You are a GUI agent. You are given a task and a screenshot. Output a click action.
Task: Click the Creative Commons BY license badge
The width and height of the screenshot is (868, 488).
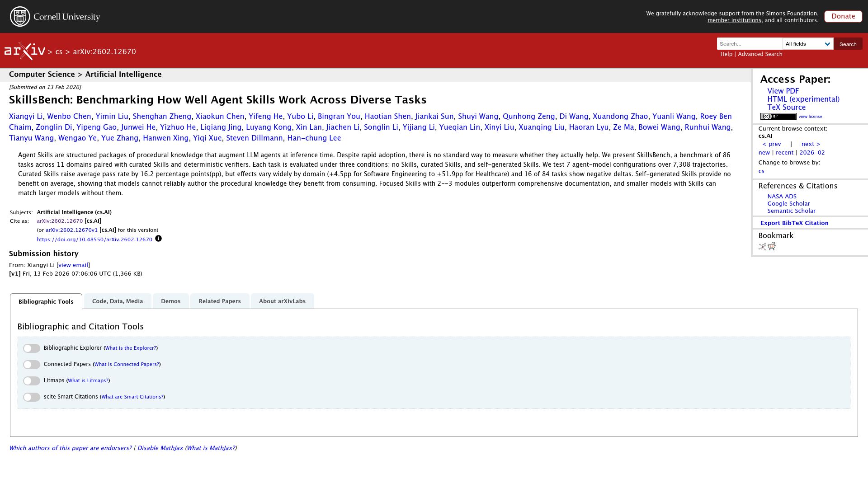point(778,117)
